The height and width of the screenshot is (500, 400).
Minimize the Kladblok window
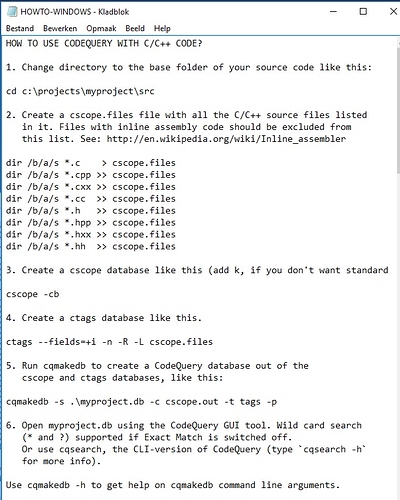(333, 12)
